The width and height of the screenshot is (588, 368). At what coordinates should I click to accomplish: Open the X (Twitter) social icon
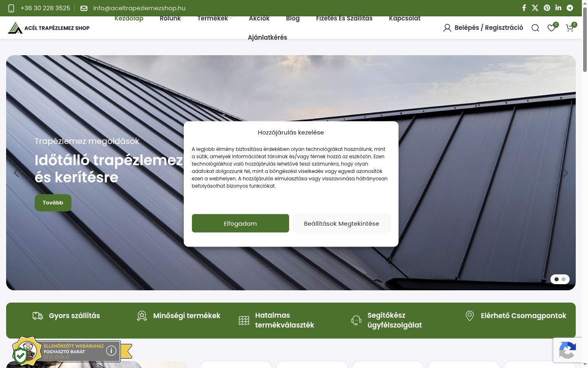[535, 8]
